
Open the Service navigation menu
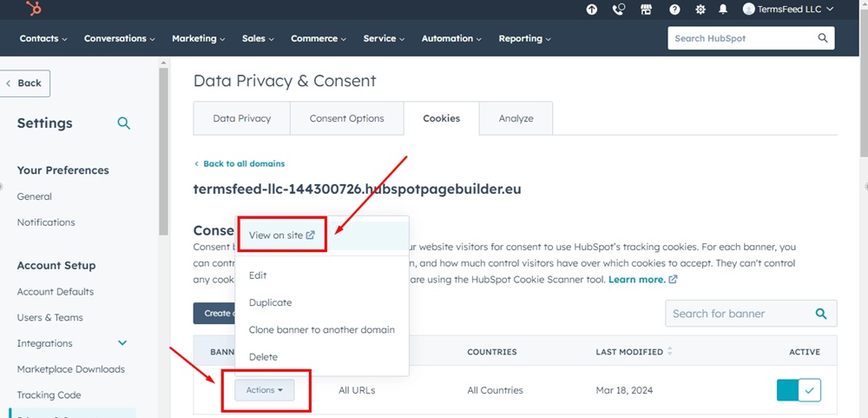click(384, 38)
